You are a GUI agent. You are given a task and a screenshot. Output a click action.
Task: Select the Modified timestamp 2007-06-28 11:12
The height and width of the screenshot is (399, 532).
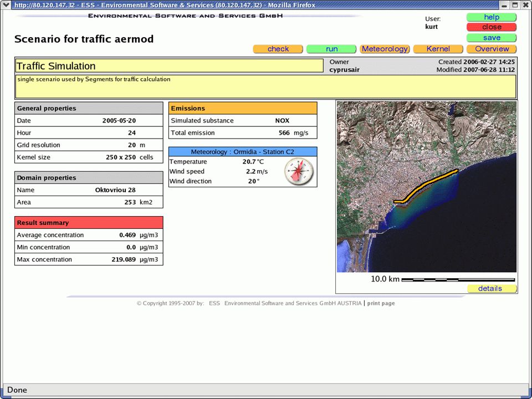coord(489,70)
